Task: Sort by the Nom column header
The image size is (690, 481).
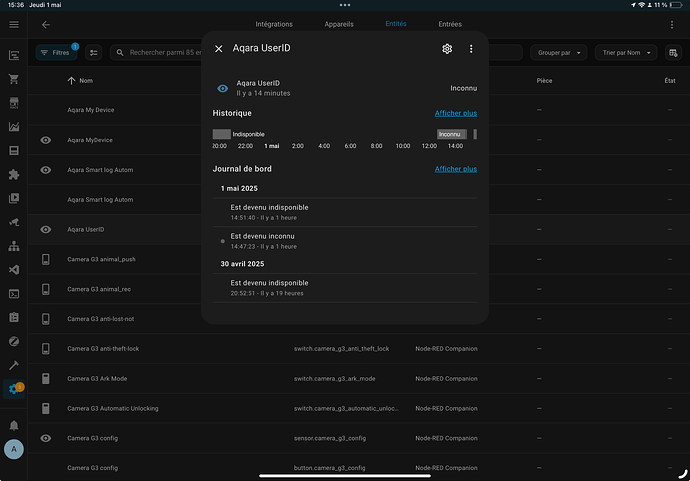Action: [x=80, y=81]
